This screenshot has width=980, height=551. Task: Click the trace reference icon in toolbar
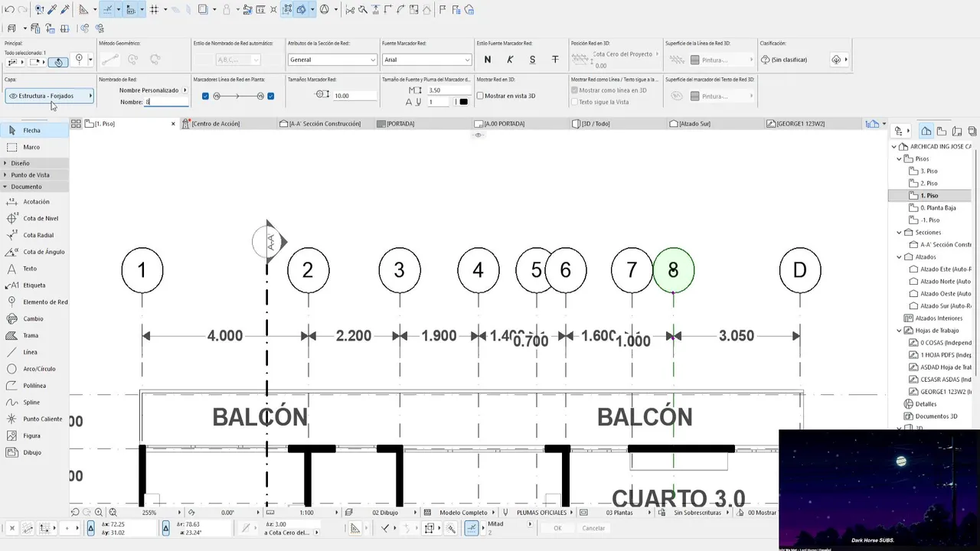[202, 9]
